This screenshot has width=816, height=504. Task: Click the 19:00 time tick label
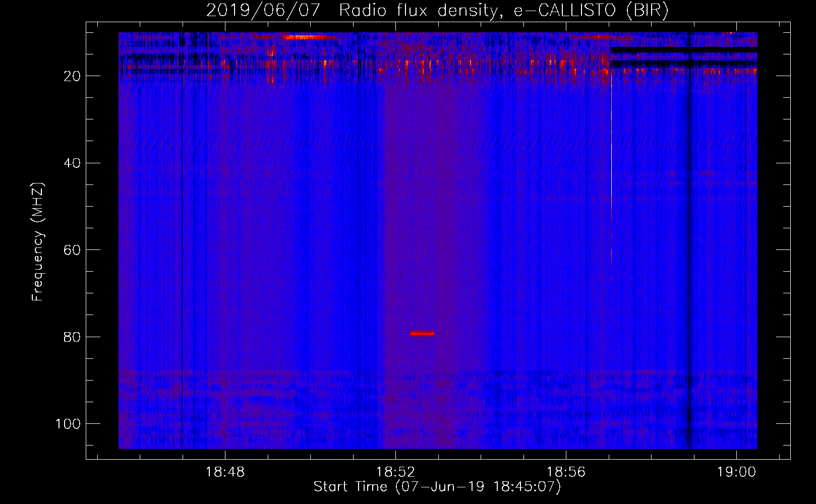pyautogui.click(x=736, y=472)
